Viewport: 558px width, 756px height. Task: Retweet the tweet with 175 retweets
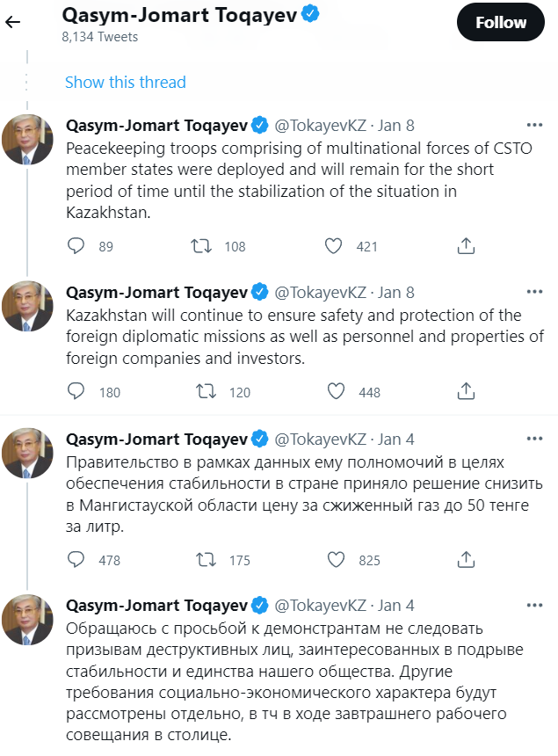pyautogui.click(x=204, y=559)
